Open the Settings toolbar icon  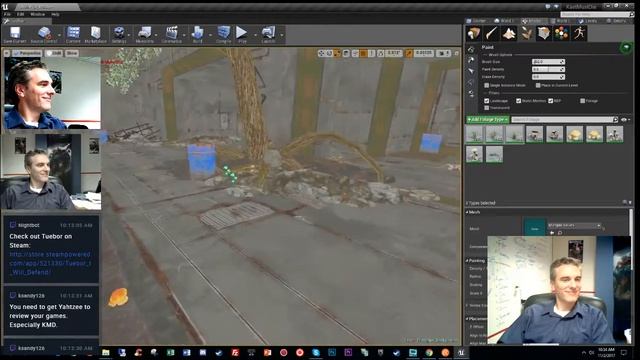pos(119,33)
